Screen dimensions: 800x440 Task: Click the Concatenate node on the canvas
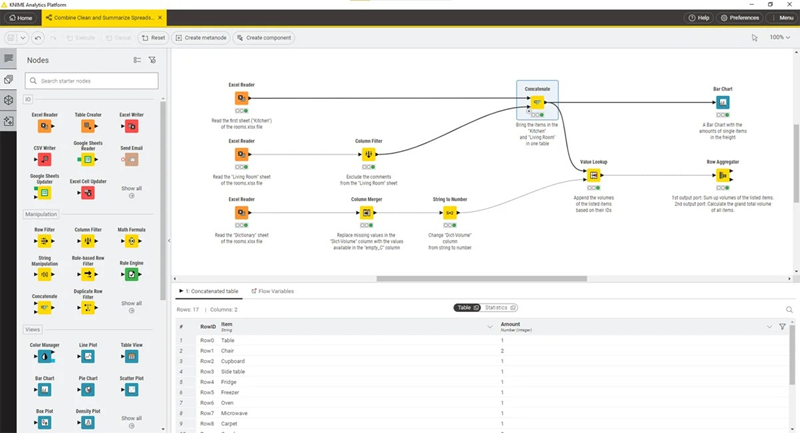(x=537, y=102)
